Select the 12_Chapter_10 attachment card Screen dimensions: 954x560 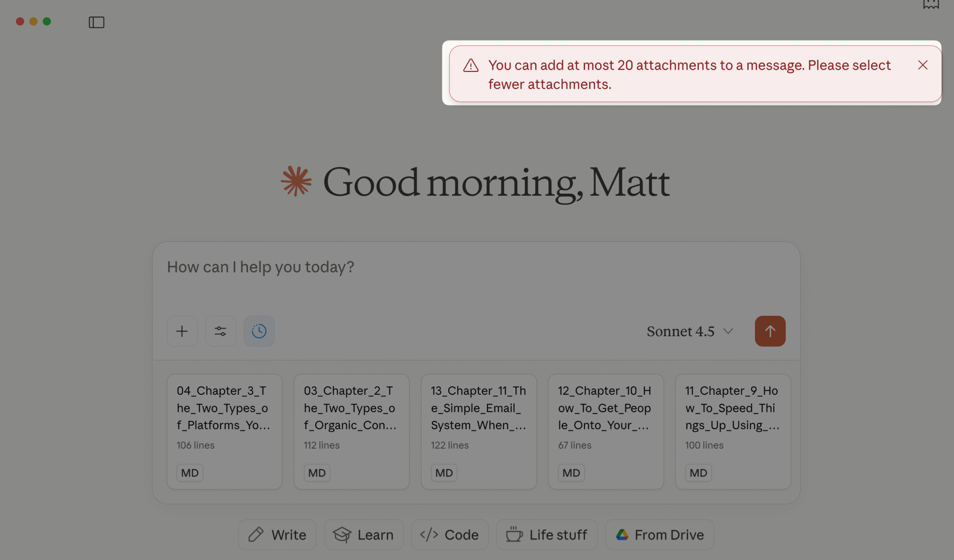tap(606, 431)
